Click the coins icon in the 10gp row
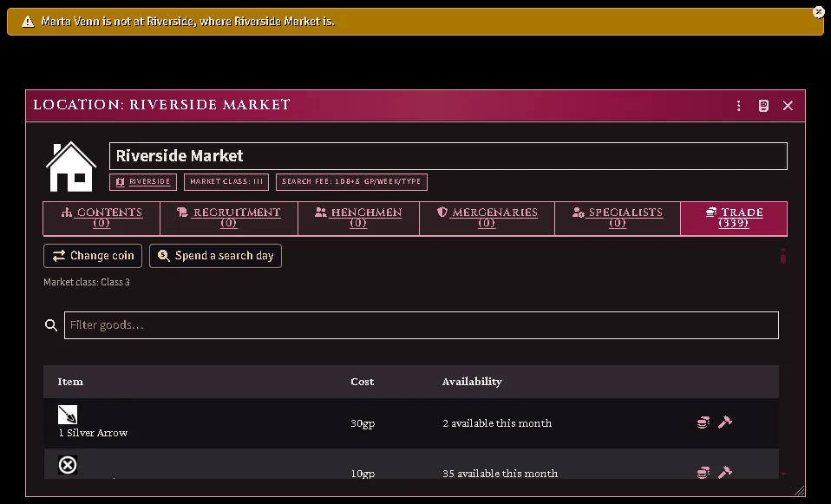The height and width of the screenshot is (504, 831). point(703,472)
